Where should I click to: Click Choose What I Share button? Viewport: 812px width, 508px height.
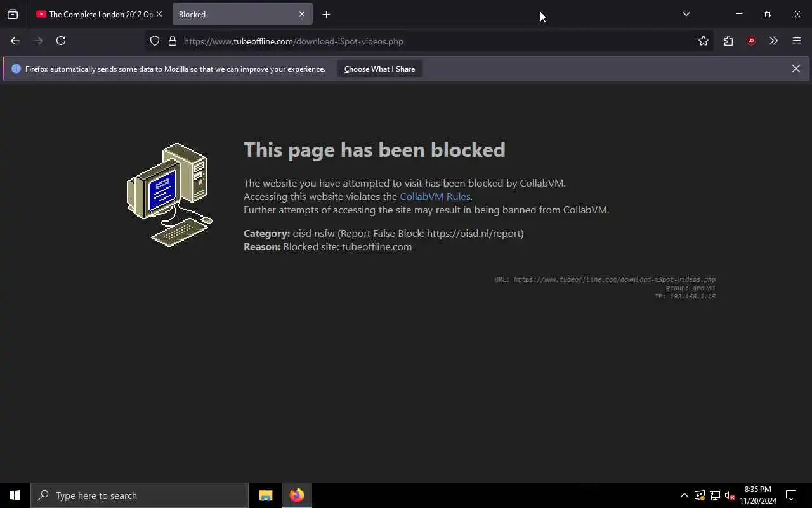coord(379,69)
